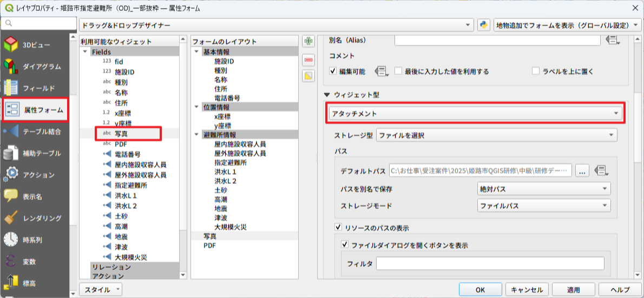Toggle the 編集可能 checkbox
Image resolution: width=644 pixels, height=298 pixels.
coord(333,71)
